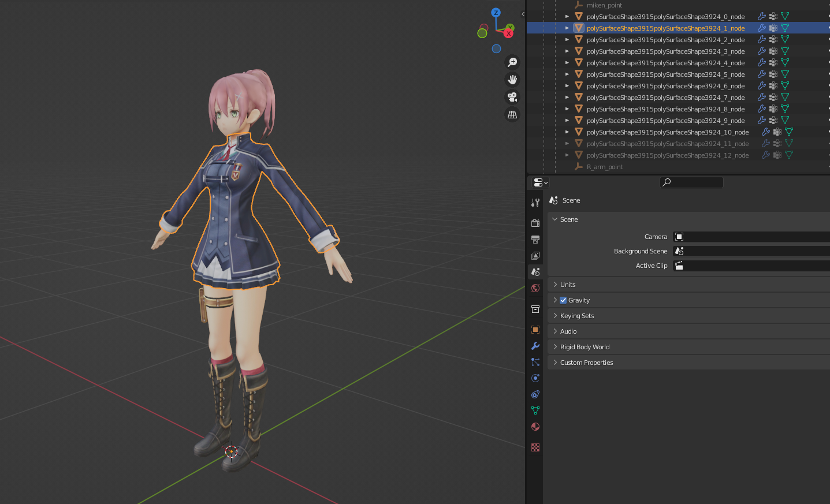Select the R_arm_point empty in outliner
830x504 pixels.
click(604, 167)
